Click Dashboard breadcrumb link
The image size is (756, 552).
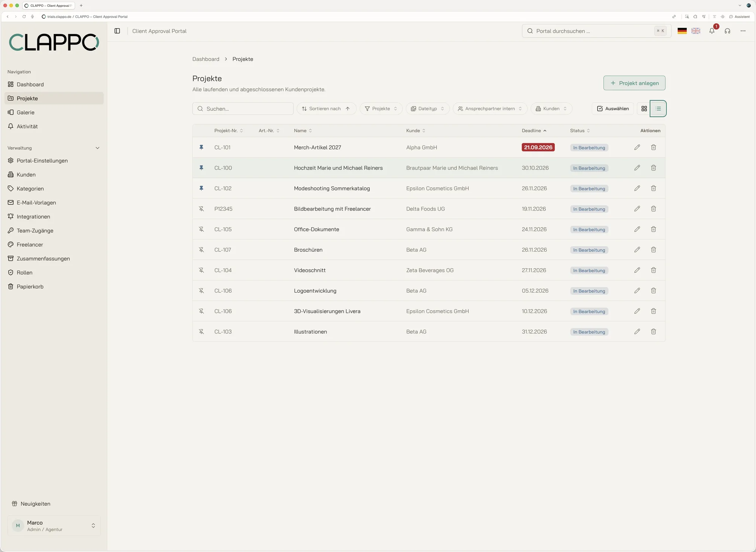pyautogui.click(x=206, y=59)
